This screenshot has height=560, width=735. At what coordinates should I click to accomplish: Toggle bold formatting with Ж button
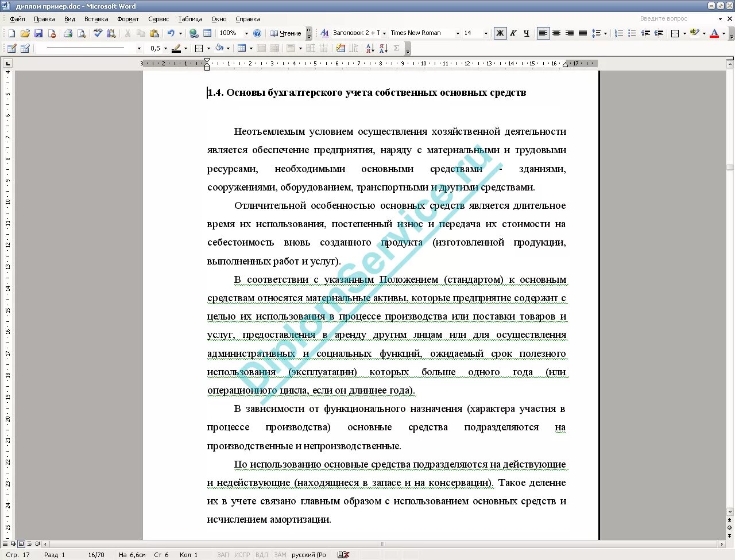(500, 33)
